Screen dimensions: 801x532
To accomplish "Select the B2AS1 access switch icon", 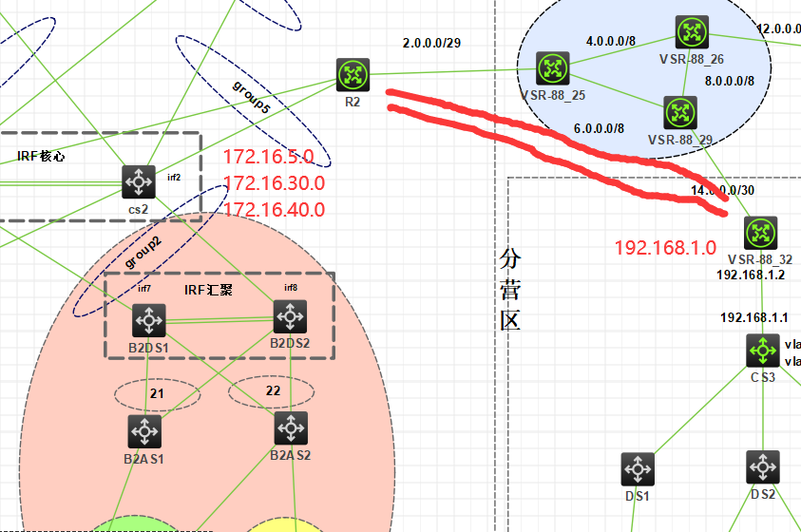I will (x=144, y=431).
